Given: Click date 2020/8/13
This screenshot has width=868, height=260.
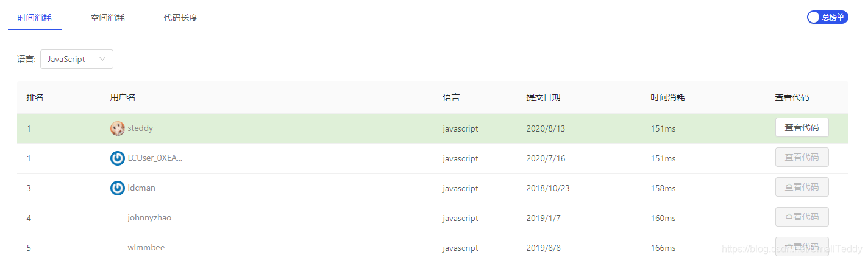Looking at the screenshot, I should pyautogui.click(x=546, y=129).
